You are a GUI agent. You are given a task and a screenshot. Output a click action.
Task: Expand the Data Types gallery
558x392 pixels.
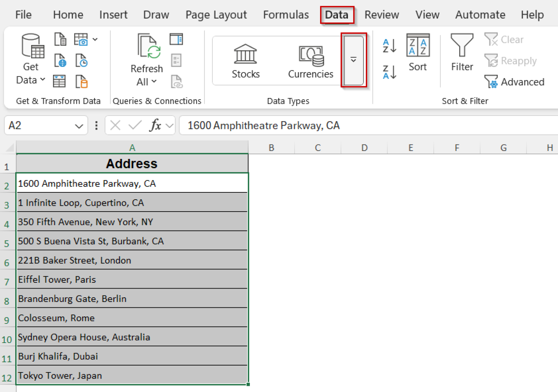(353, 60)
